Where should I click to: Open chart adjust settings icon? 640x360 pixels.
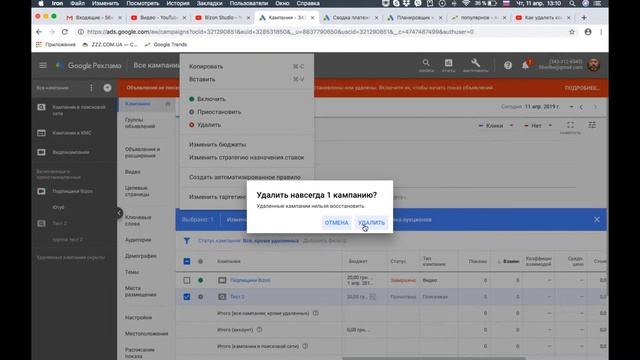[592, 125]
